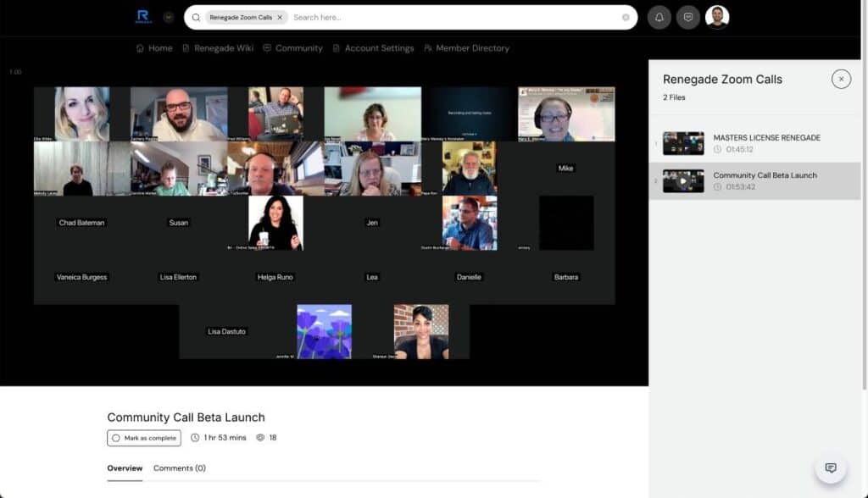Click the 'Chad Bateman' participant tile
Screen dimensions: 868x498
[x=82, y=223]
